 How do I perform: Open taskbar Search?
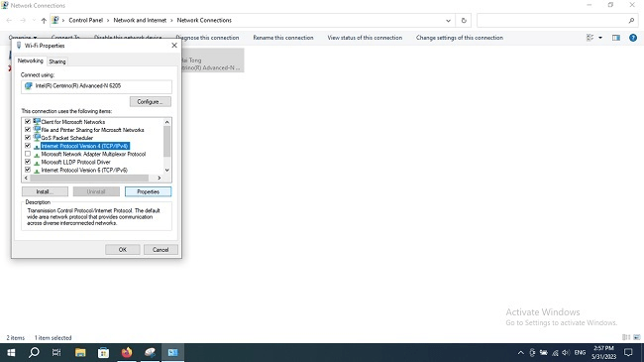point(34,352)
